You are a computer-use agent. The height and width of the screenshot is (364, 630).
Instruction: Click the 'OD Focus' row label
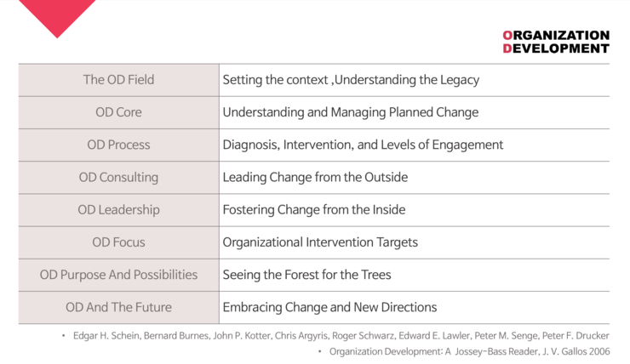pos(118,242)
